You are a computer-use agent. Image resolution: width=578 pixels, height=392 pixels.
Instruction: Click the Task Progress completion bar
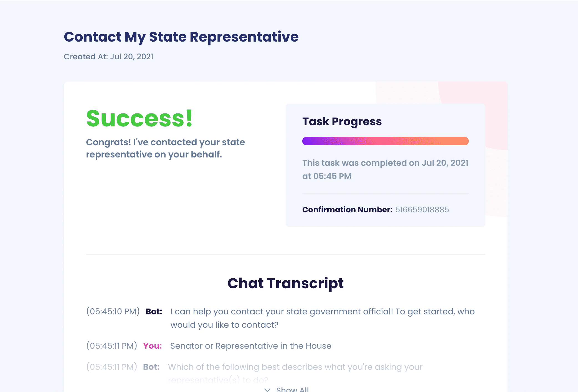click(385, 141)
